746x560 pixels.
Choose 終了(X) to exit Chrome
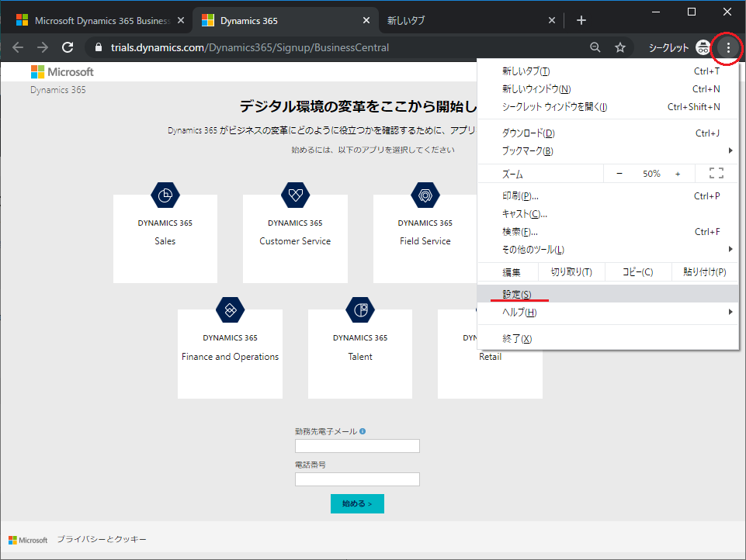tap(608, 338)
